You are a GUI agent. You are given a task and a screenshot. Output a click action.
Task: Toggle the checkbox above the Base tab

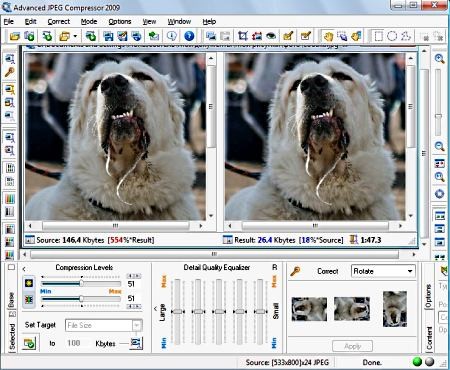point(12,267)
